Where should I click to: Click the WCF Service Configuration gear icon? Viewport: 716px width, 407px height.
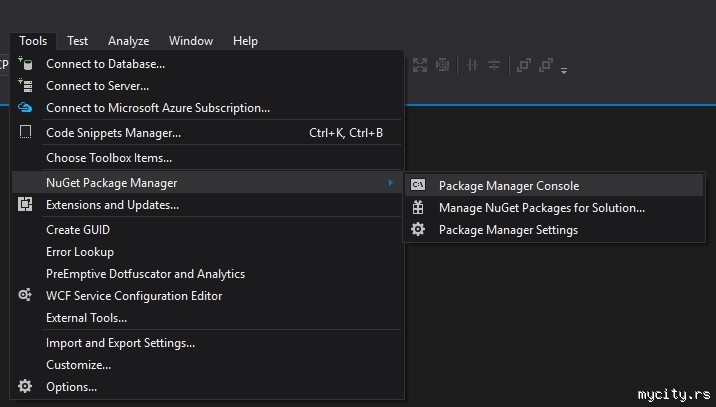(x=26, y=296)
